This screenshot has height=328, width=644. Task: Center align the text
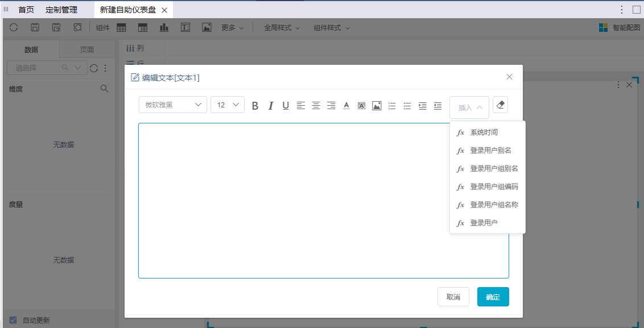316,106
